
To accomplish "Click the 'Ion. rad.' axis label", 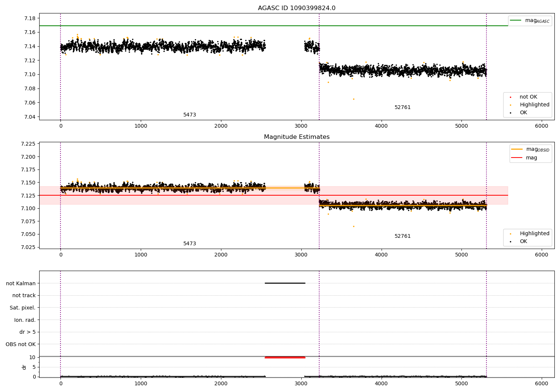I will [25, 320].
